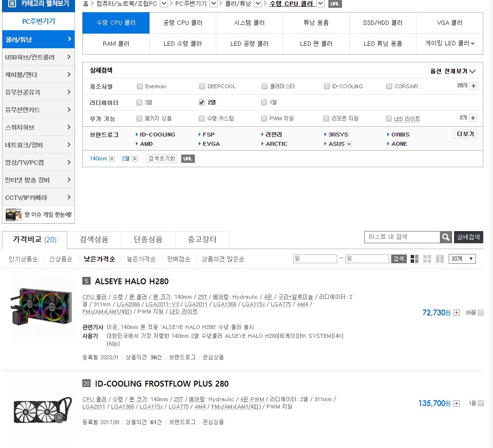Open ID-COOLING brand log link
493x448 pixels.
157,135
